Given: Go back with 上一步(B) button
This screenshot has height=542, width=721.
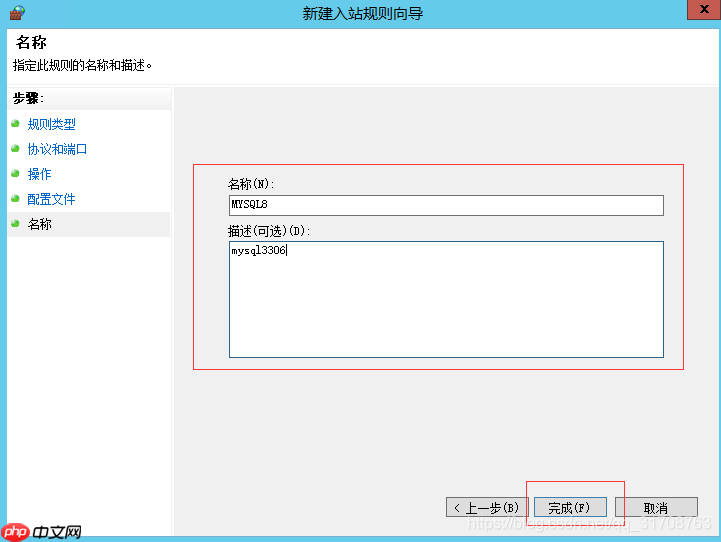Looking at the screenshot, I should pyautogui.click(x=487, y=508).
